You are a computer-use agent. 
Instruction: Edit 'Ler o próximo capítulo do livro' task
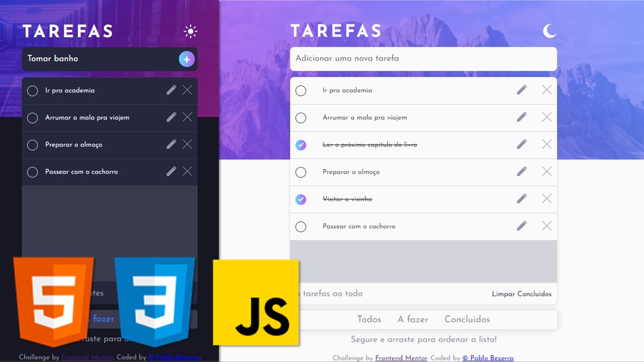coord(522,144)
